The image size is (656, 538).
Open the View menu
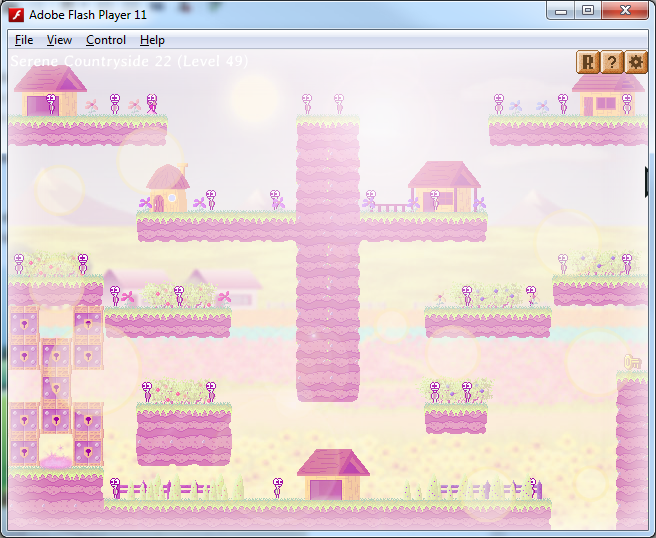click(59, 40)
